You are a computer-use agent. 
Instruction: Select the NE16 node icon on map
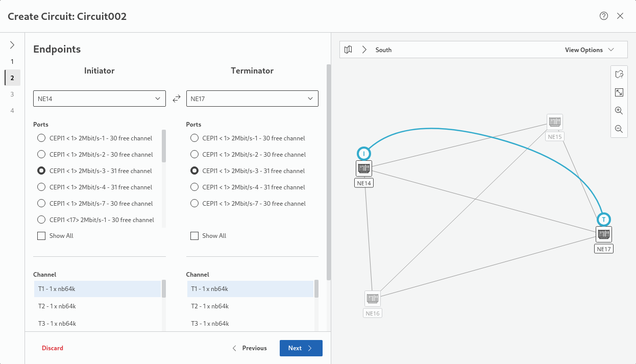pyautogui.click(x=373, y=299)
